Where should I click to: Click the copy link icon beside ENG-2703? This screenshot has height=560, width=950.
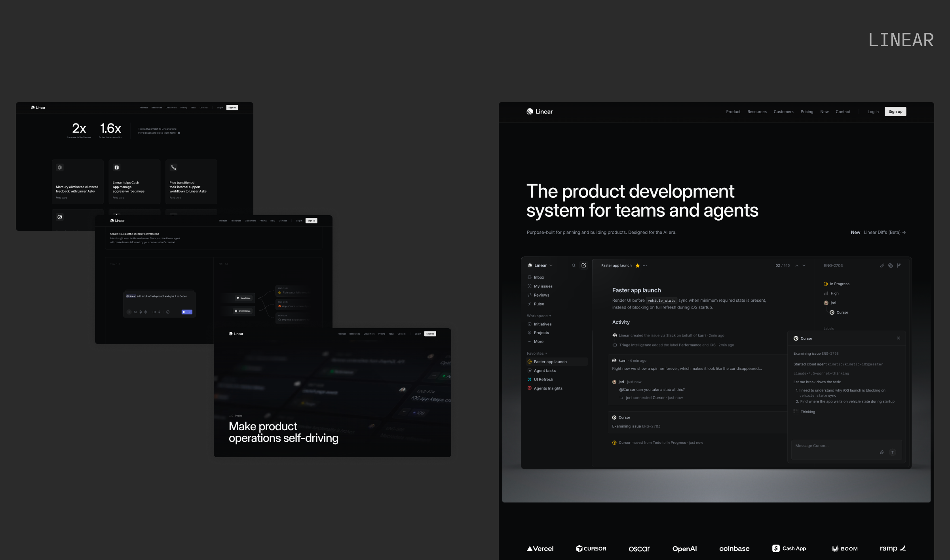pos(882,265)
